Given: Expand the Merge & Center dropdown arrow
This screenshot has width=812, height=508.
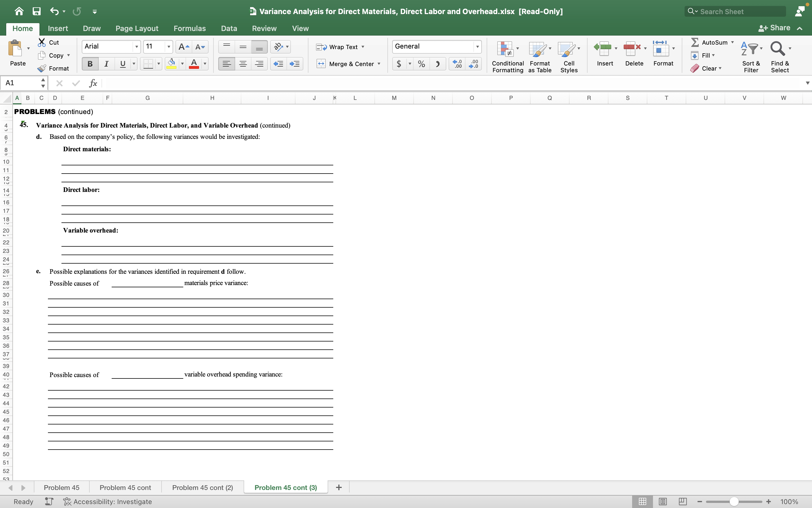Looking at the screenshot, I should [379, 64].
